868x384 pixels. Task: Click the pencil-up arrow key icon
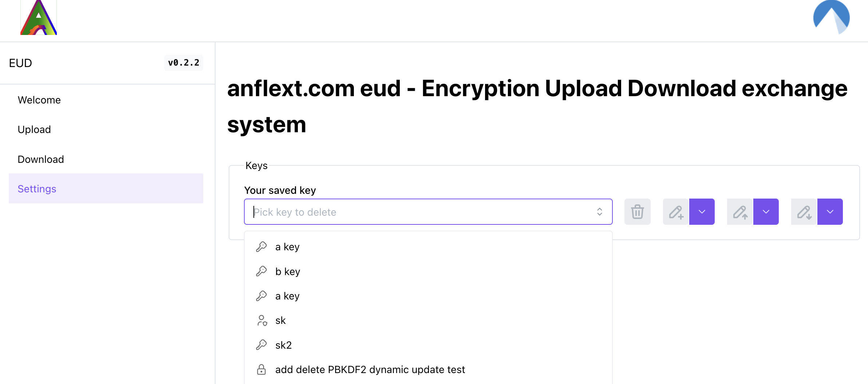[740, 212]
